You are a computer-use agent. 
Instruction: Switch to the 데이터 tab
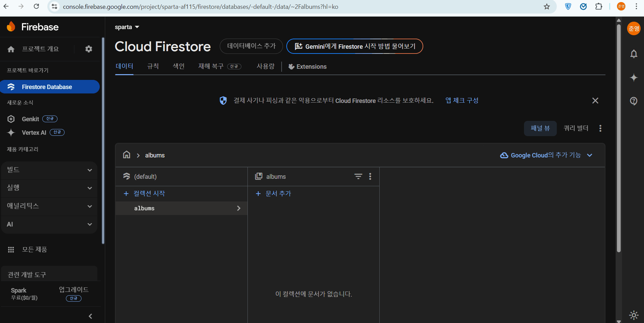[124, 66]
